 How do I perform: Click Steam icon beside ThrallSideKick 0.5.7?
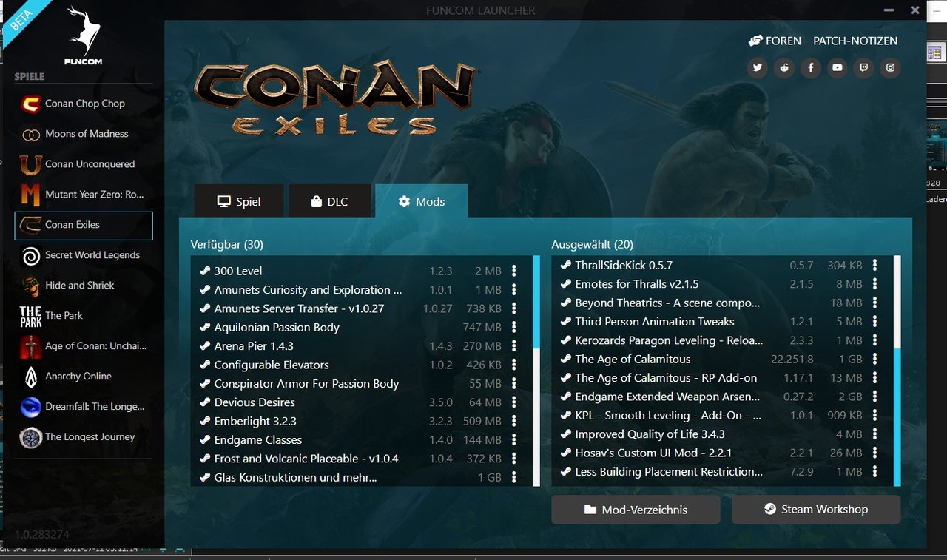tap(565, 265)
